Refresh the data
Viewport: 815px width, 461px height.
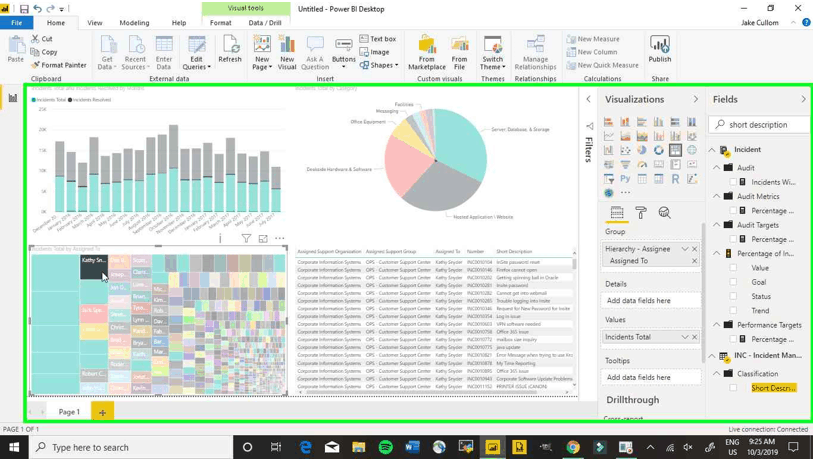(230, 49)
